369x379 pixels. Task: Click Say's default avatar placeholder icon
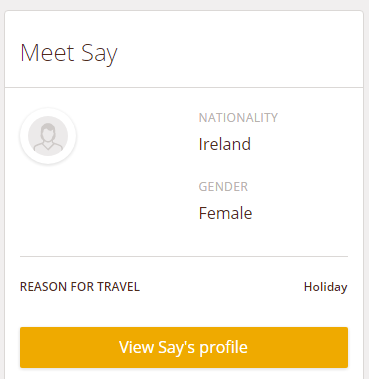click(x=48, y=136)
